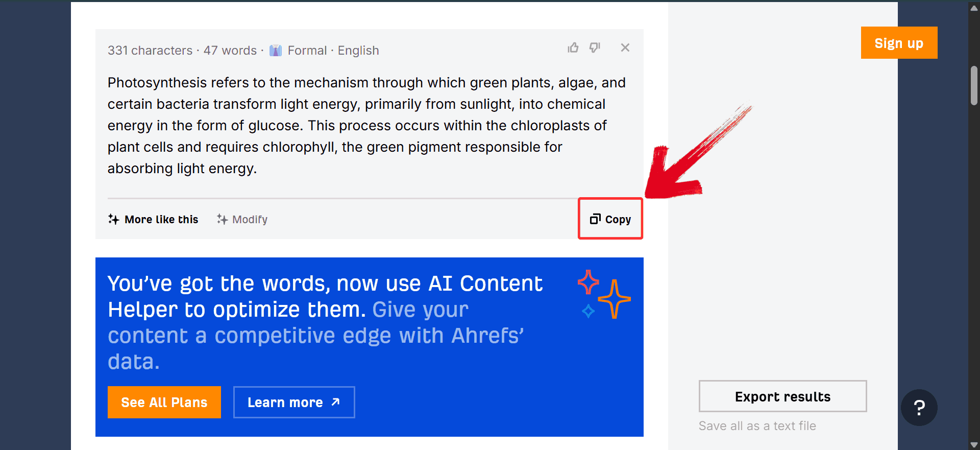Click the thumbs up icon
Viewport: 980px width, 450px height.
[573, 48]
